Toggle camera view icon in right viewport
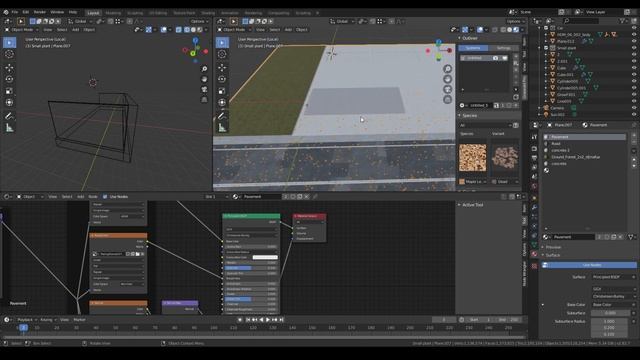Viewport: 640px width, 360px height. pos(448,89)
